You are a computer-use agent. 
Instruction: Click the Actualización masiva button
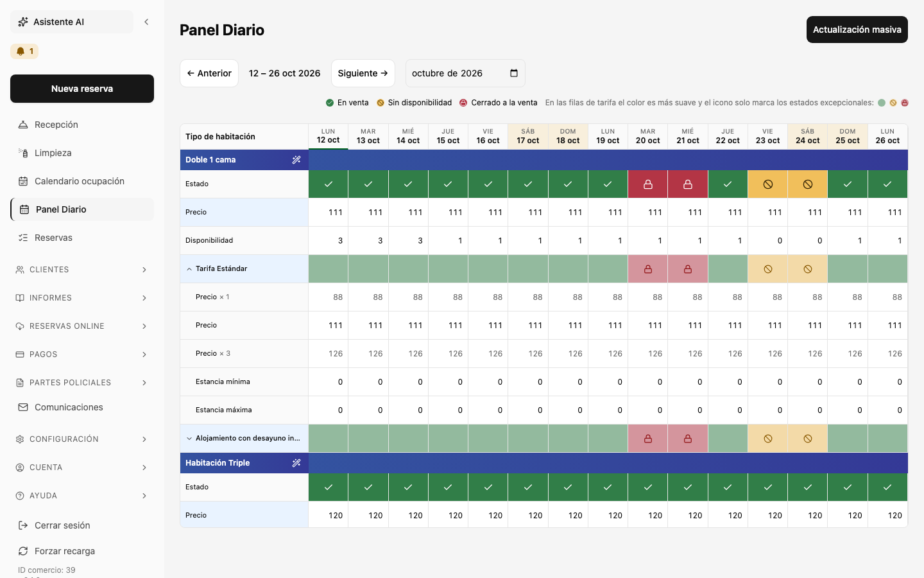[x=857, y=30]
